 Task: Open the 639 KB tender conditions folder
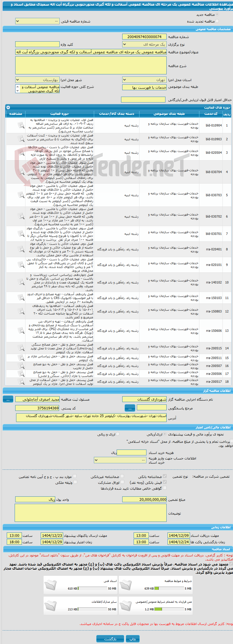pyautogui.click(x=125, y=586)
